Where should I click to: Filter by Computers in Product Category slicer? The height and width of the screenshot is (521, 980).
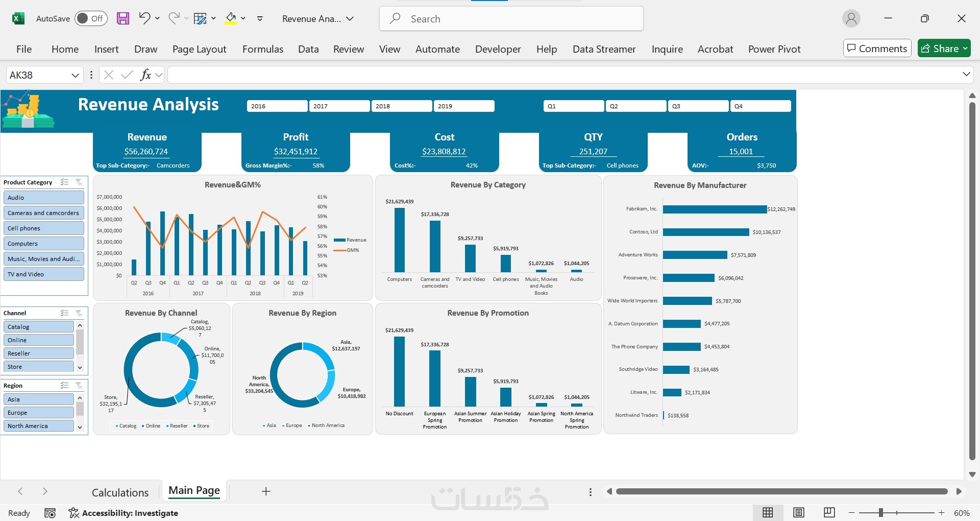[x=44, y=244]
